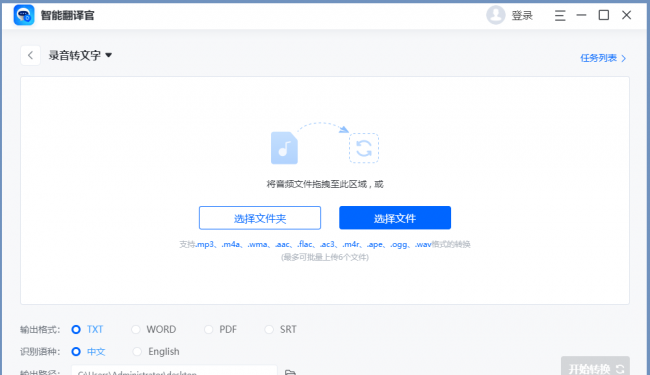The image size is (650, 375).
Task: Choose English as recognition language
Action: (x=156, y=352)
